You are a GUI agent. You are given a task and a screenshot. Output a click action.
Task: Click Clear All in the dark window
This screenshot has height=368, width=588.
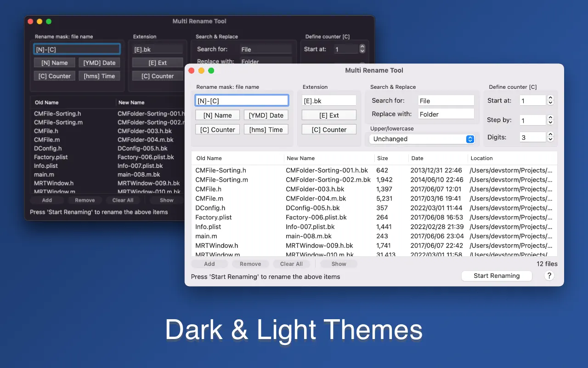123,200
